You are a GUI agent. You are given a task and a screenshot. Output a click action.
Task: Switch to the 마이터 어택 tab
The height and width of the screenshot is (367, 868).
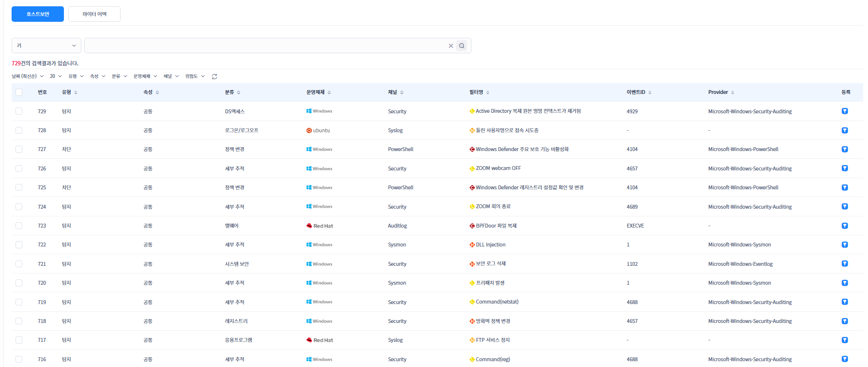[x=94, y=14]
